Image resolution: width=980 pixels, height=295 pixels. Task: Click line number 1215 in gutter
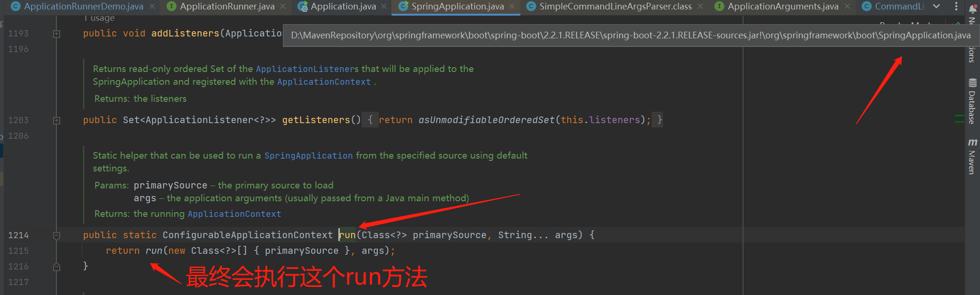[x=18, y=251]
